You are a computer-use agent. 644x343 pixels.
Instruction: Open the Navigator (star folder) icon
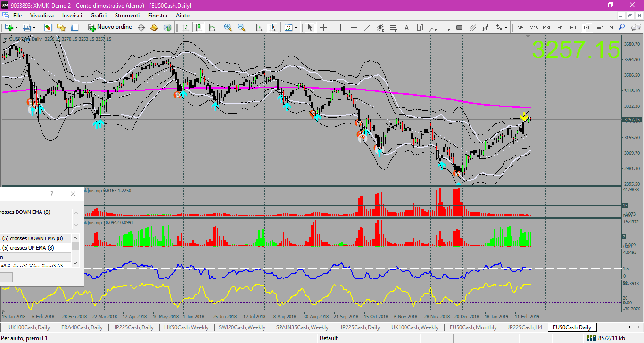coord(61,27)
